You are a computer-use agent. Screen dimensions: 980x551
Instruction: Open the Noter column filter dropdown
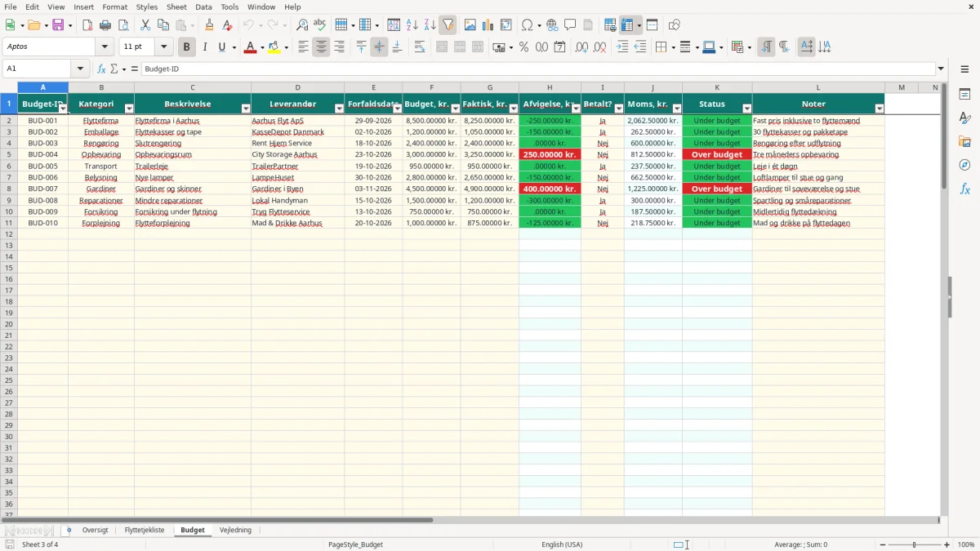[x=879, y=109]
